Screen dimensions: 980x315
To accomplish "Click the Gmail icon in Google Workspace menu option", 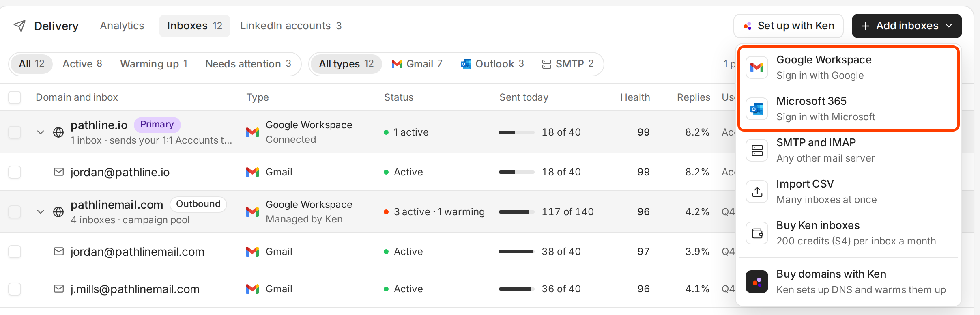I will pos(757,67).
